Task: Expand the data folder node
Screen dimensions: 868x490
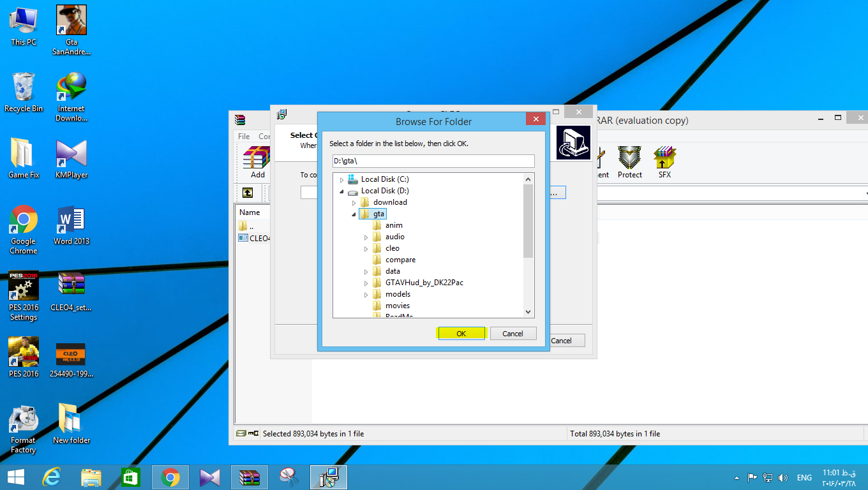Action: coord(366,272)
